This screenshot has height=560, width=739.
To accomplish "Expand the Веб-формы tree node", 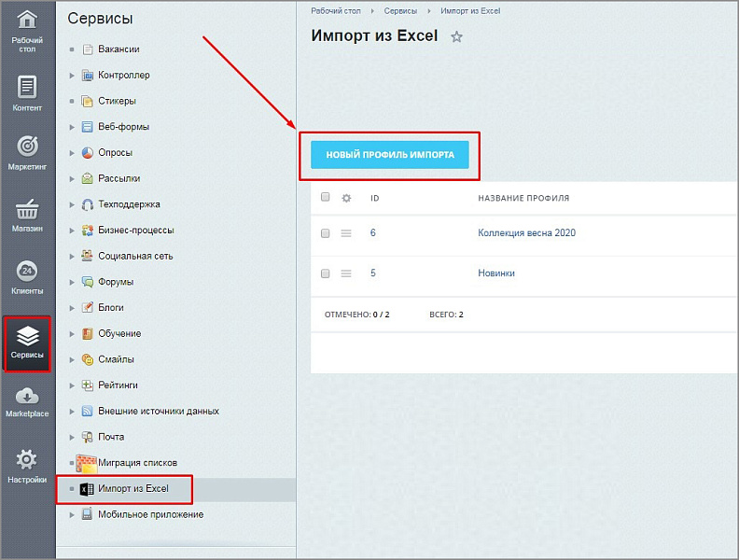I will pyautogui.click(x=73, y=127).
